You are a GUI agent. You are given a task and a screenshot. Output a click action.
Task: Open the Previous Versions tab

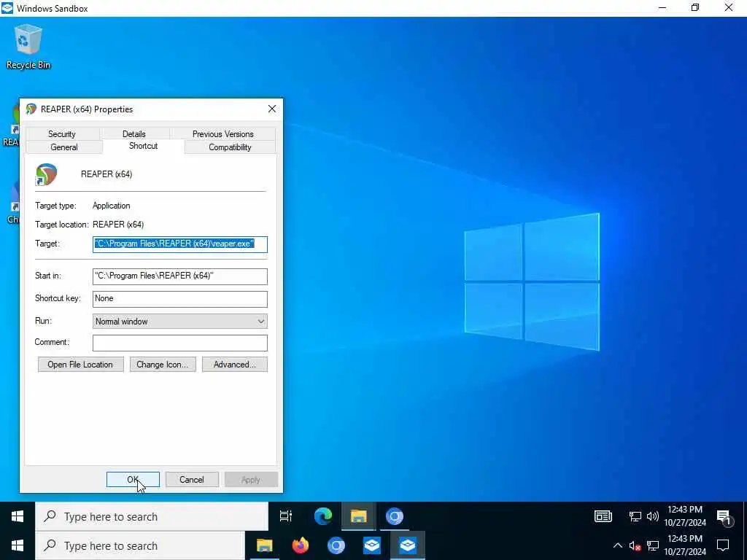(x=223, y=134)
